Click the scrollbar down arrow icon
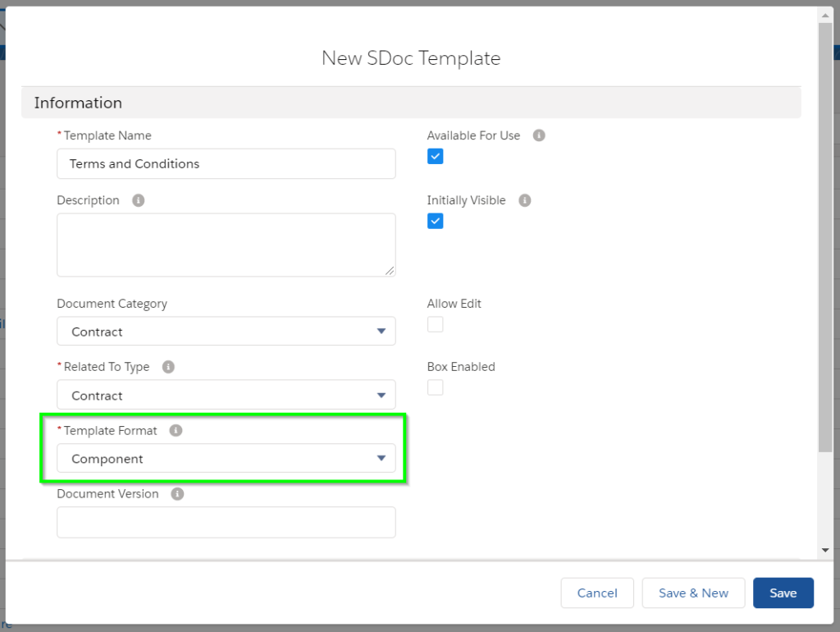840x632 pixels. [827, 551]
